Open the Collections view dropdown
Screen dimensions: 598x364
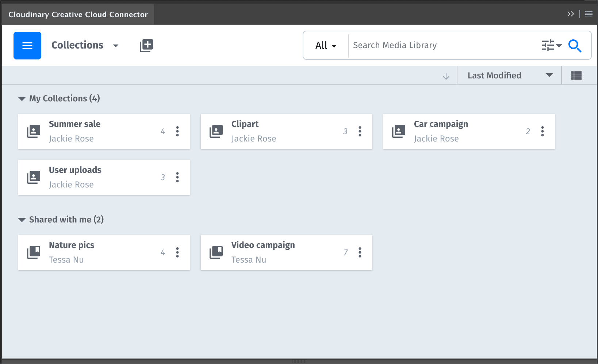pyautogui.click(x=85, y=45)
